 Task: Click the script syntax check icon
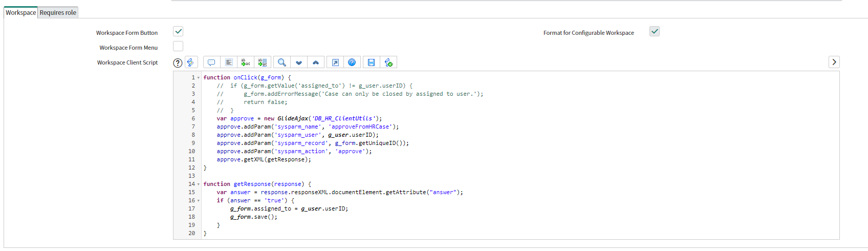point(388,62)
